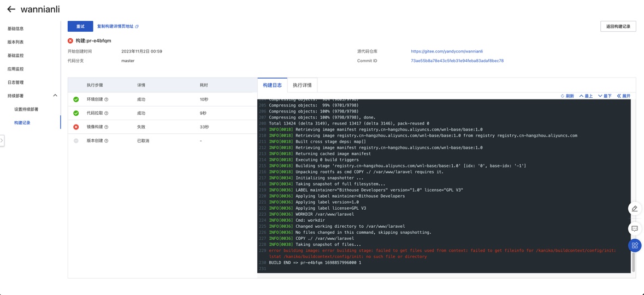Click log line Executing 0 build triggers
644x295 pixels.
tap(314, 160)
